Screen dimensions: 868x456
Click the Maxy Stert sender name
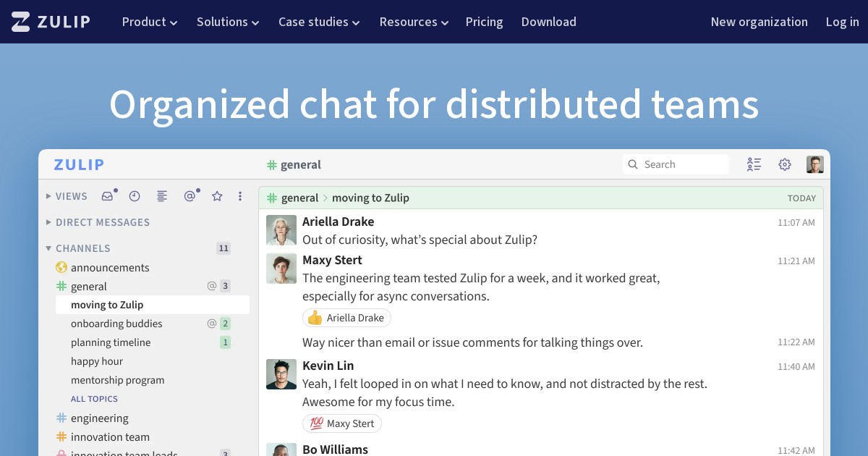(x=332, y=260)
